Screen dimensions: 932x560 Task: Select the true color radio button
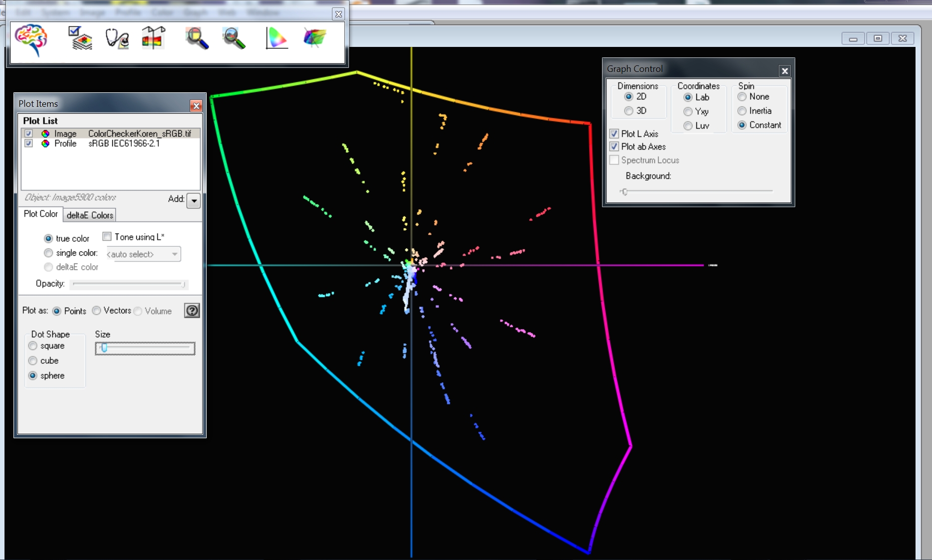coord(48,239)
